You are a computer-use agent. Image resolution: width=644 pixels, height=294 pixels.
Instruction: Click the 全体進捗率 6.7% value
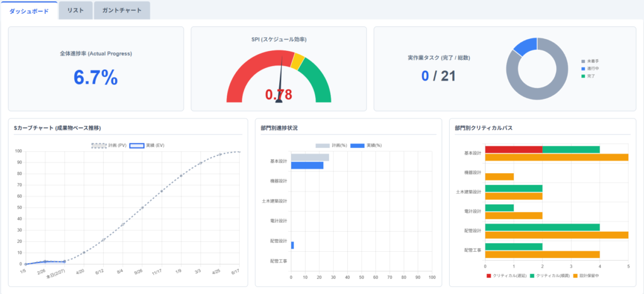(96, 77)
